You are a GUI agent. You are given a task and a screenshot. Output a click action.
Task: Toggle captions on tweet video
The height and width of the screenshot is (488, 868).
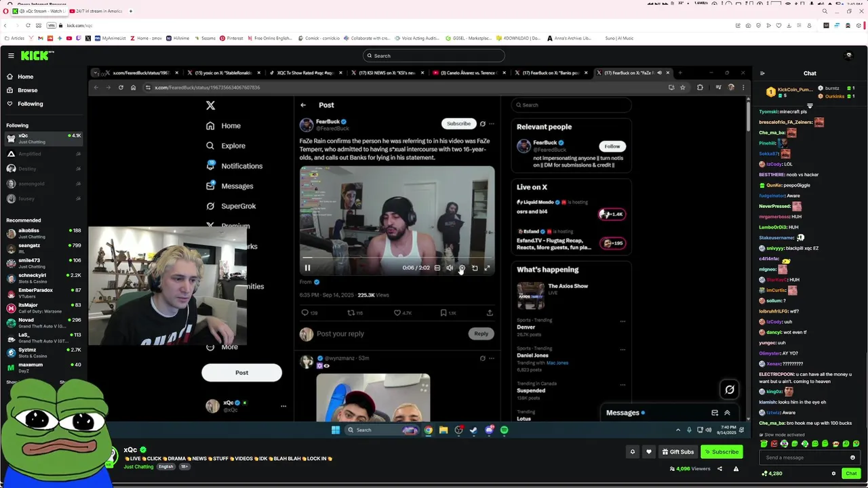437,268
